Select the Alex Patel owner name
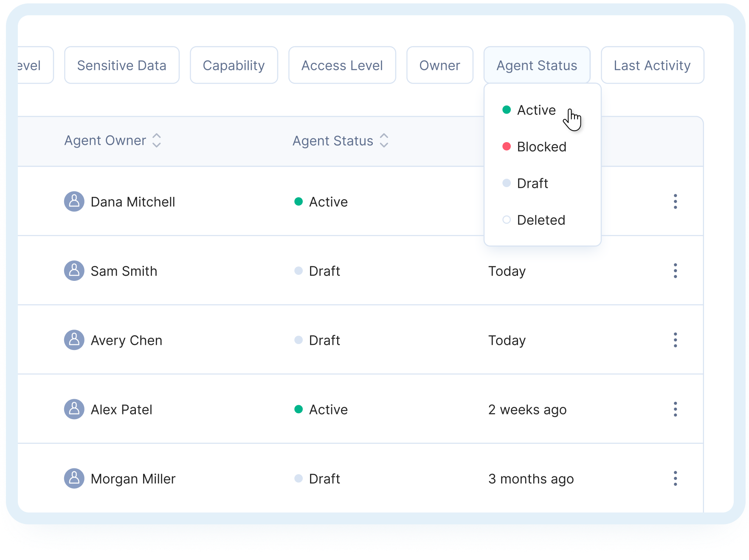749x560 pixels. [x=121, y=409]
